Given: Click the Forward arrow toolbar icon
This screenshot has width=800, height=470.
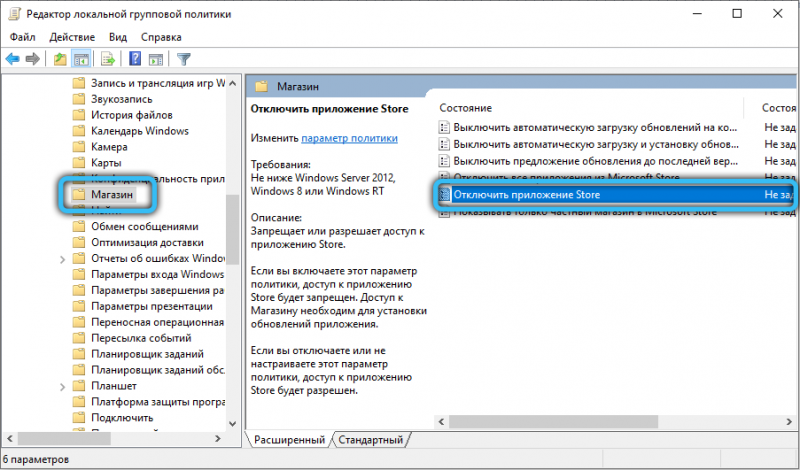Looking at the screenshot, I should (x=33, y=59).
